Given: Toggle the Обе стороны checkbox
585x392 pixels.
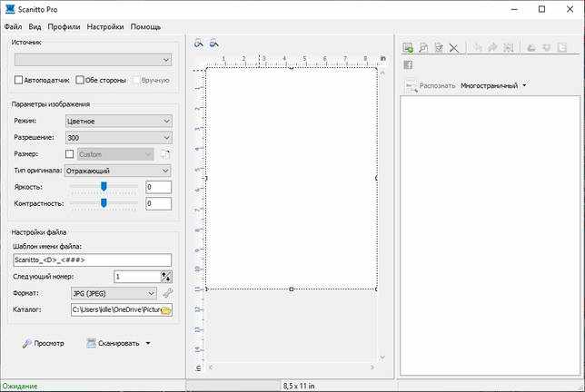Looking at the screenshot, I should point(80,80).
